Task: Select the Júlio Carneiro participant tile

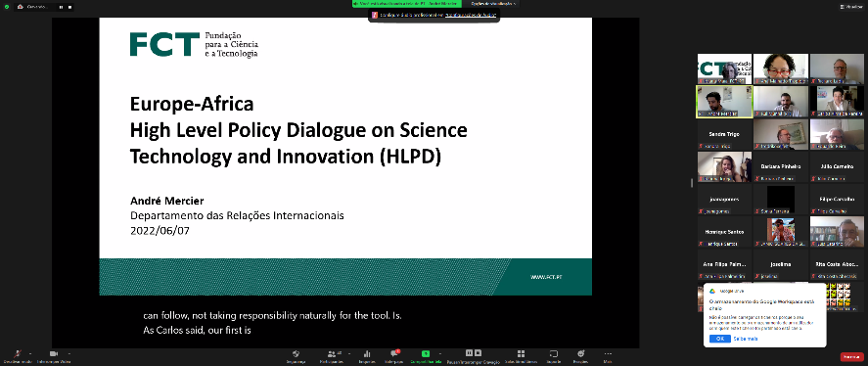Action: (837, 166)
